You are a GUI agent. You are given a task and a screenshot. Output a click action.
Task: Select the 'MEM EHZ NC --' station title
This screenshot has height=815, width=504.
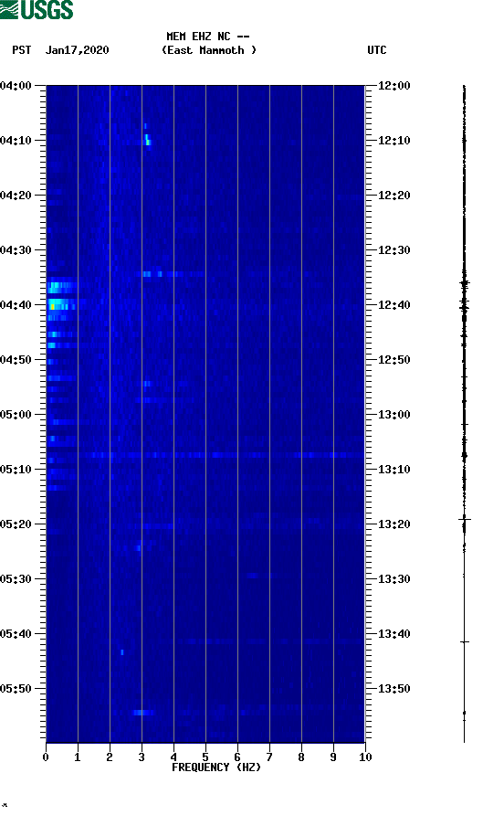pos(208,37)
